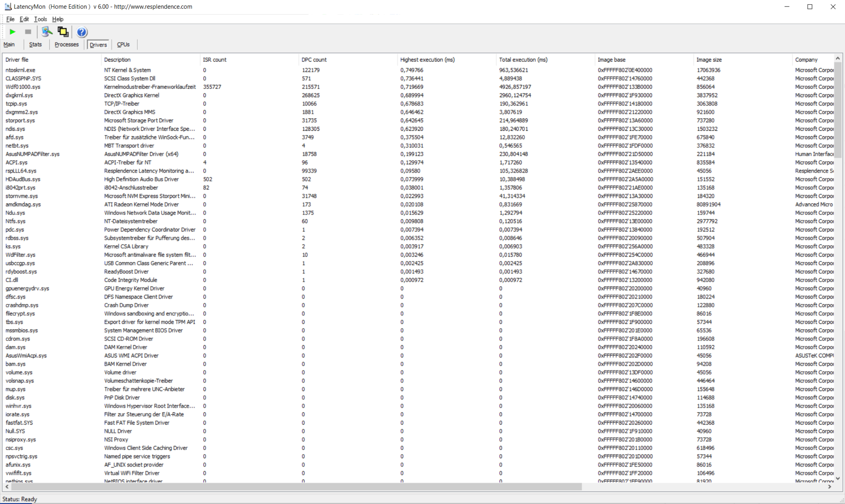
Task: Start monitoring with the green play button
Action: click(12, 32)
